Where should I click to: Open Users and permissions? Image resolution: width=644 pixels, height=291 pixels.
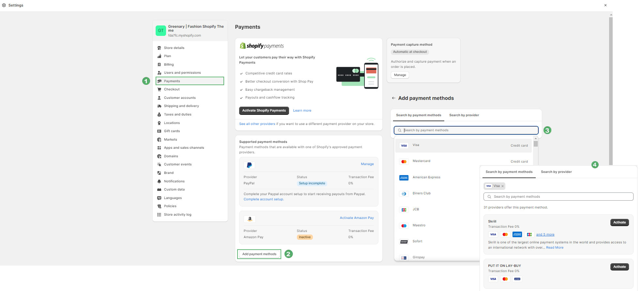[182, 73]
